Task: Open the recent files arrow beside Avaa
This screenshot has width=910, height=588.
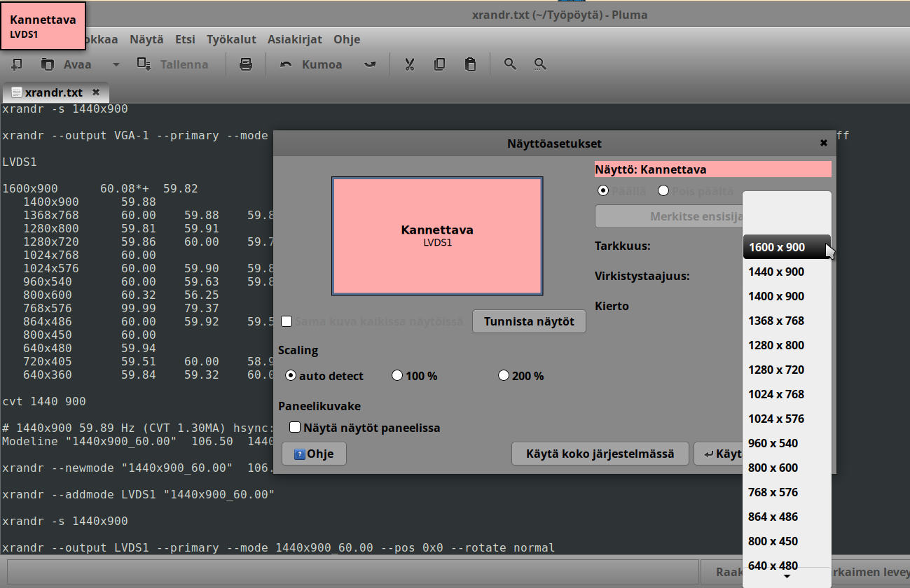Action: point(116,64)
